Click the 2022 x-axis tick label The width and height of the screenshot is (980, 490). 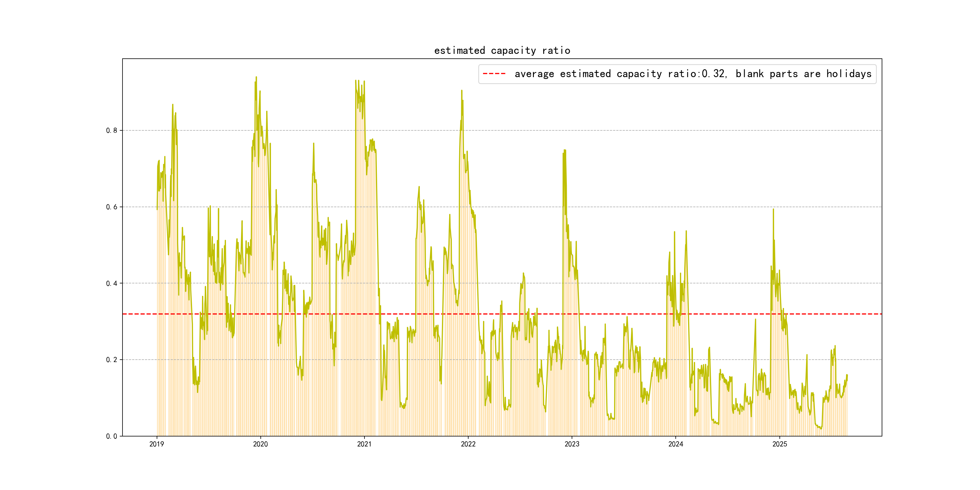(468, 444)
